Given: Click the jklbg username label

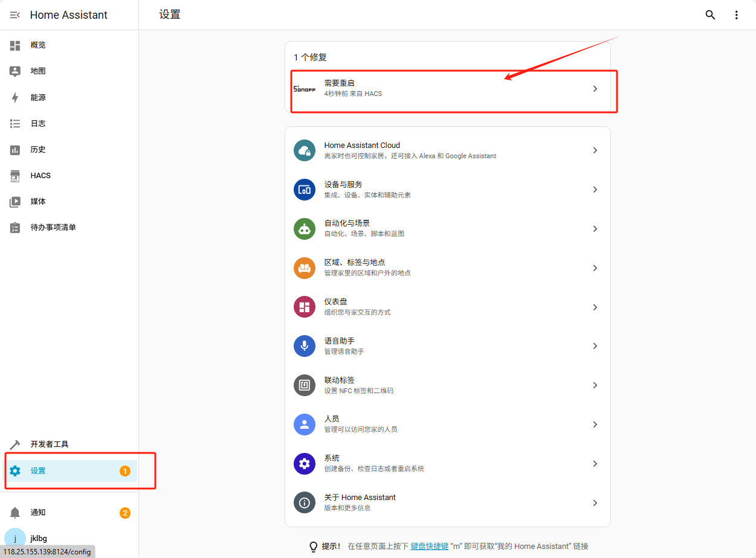Looking at the screenshot, I should coord(39,539).
